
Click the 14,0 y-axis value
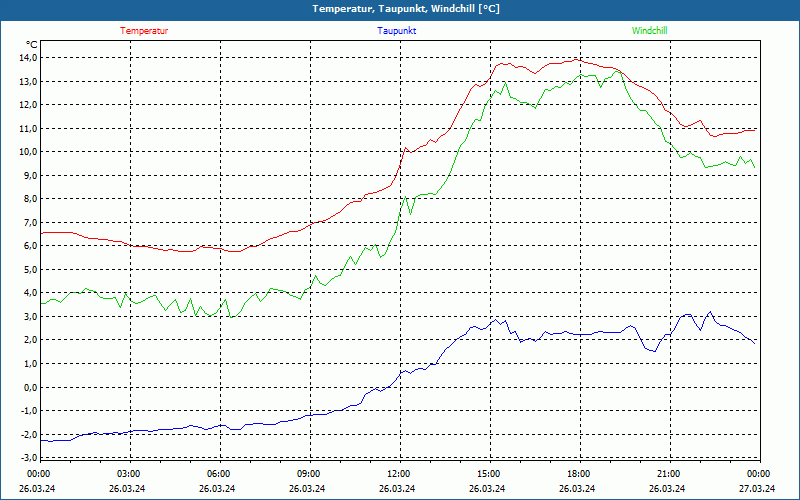click(29, 58)
